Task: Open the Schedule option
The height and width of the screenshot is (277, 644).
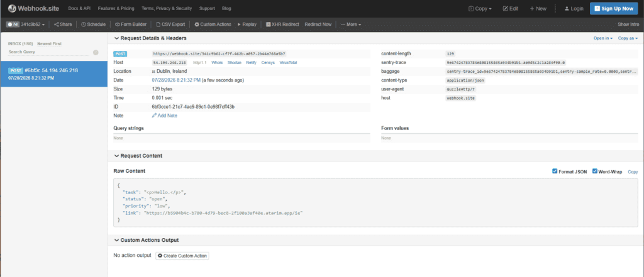Action: pos(94,24)
